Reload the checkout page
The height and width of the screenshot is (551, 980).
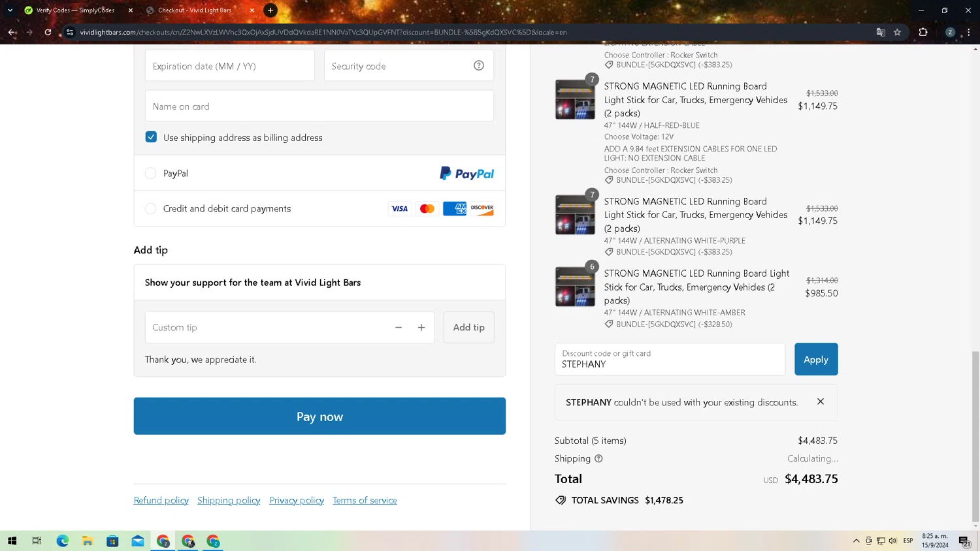48,32
